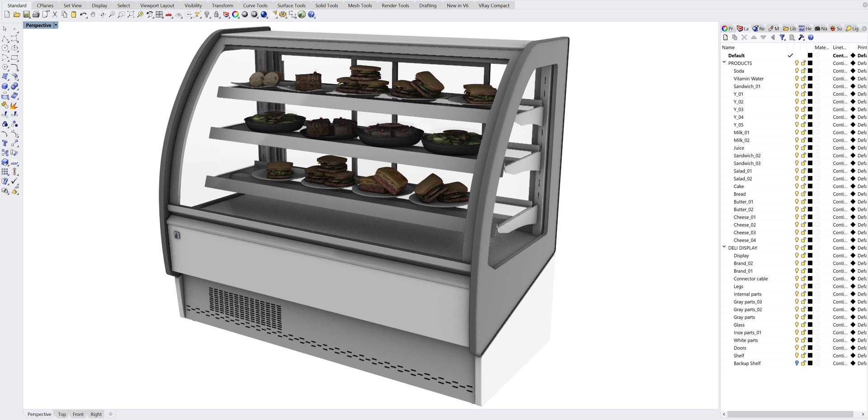The image size is (868, 420).
Task: Select the Explode tool in sidebar
Action: [x=14, y=105]
